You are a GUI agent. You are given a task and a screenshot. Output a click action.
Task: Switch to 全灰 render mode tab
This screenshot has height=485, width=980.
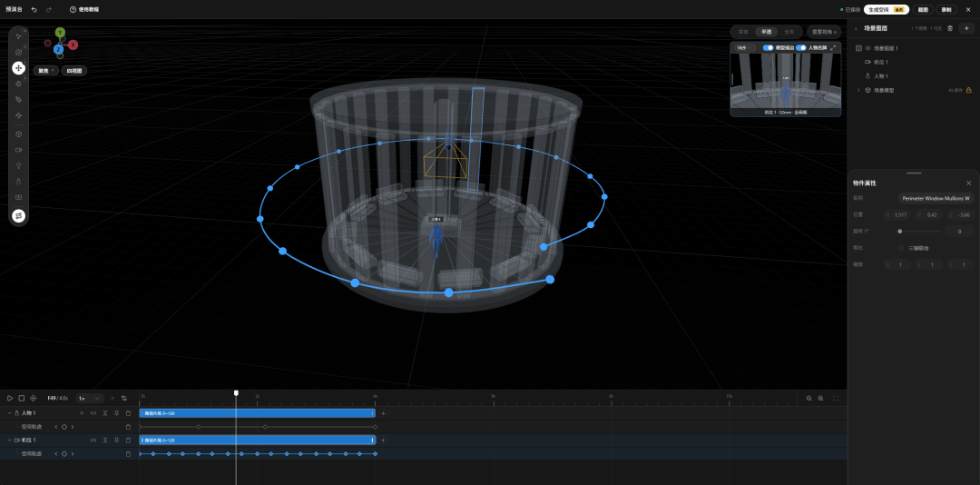coord(789,31)
